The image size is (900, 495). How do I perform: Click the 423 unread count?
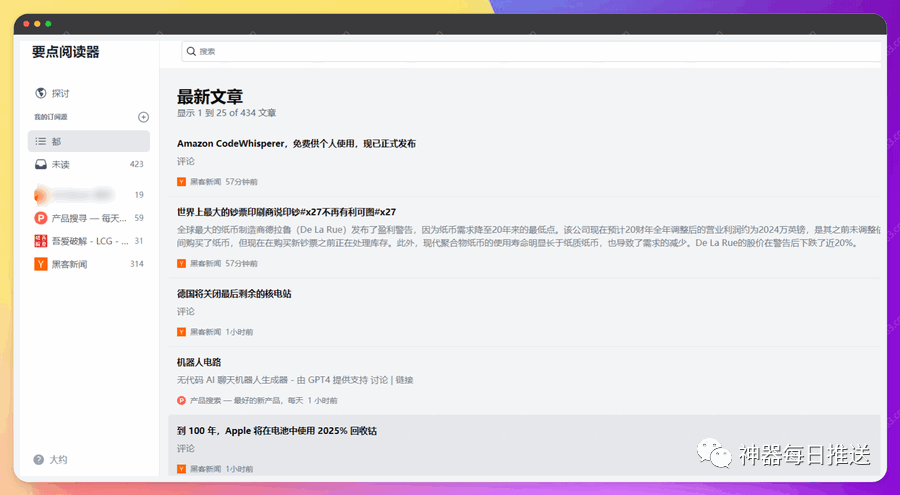pyautogui.click(x=137, y=164)
